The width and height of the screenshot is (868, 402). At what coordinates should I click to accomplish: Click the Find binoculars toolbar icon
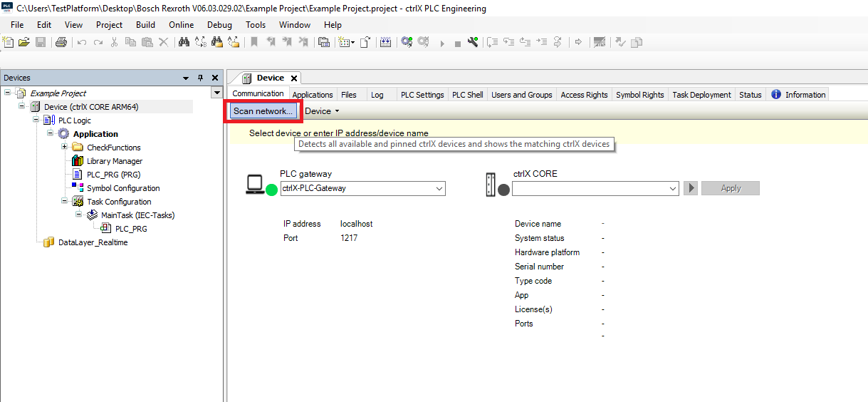pyautogui.click(x=184, y=43)
